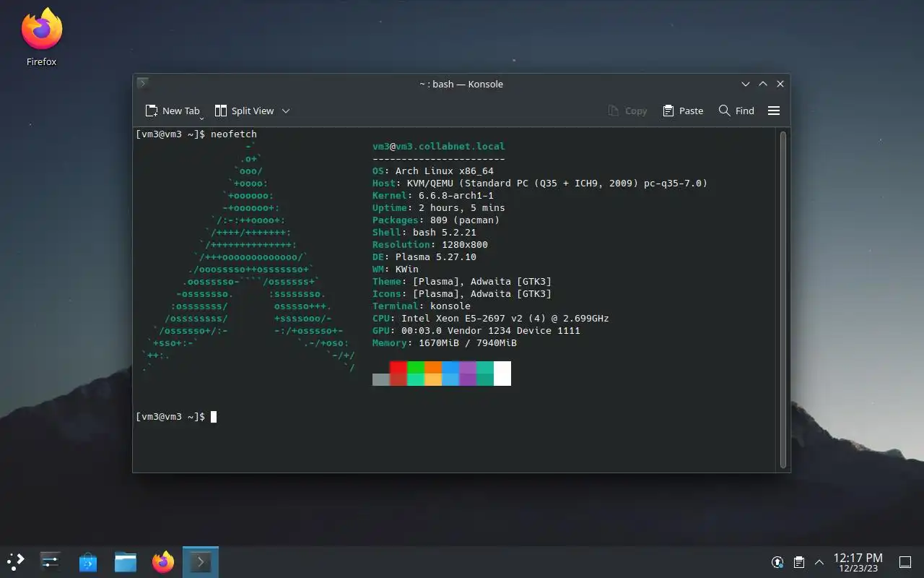The width and height of the screenshot is (924, 578).
Task: Click the Konsole window menu icon in titlebar
Action: pos(143,84)
